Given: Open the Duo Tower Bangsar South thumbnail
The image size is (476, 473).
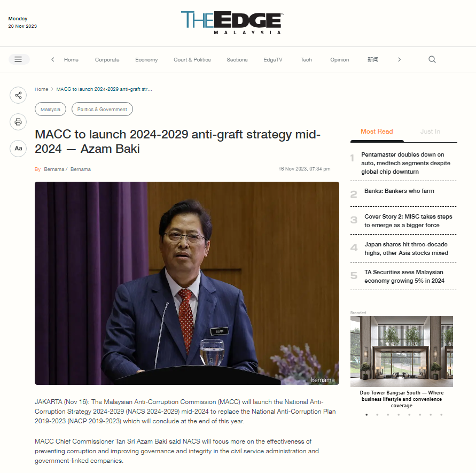Looking at the screenshot, I should coord(402,352).
